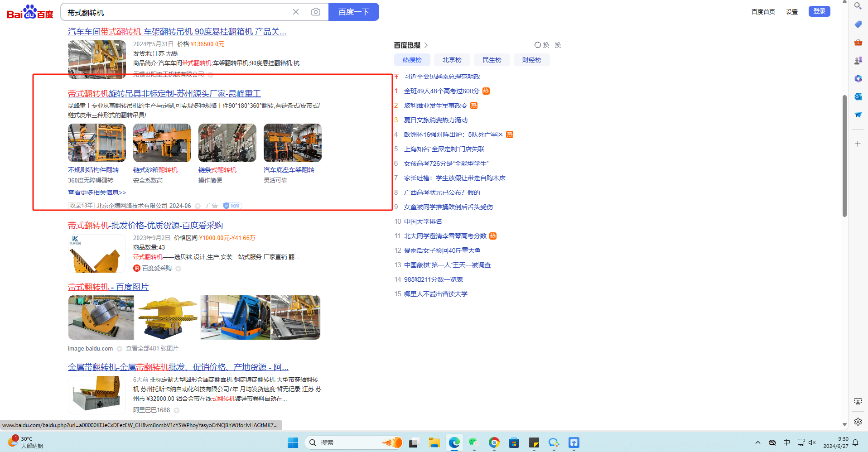This screenshot has height=452, width=868.
Task: Click the 换一换 refresh icon for hot searches
Action: click(538, 45)
